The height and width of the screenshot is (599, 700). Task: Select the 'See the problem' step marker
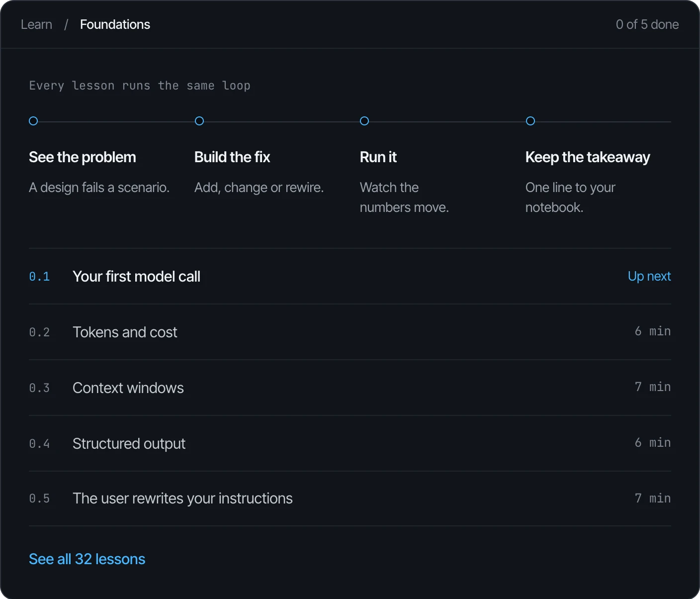[33, 121]
